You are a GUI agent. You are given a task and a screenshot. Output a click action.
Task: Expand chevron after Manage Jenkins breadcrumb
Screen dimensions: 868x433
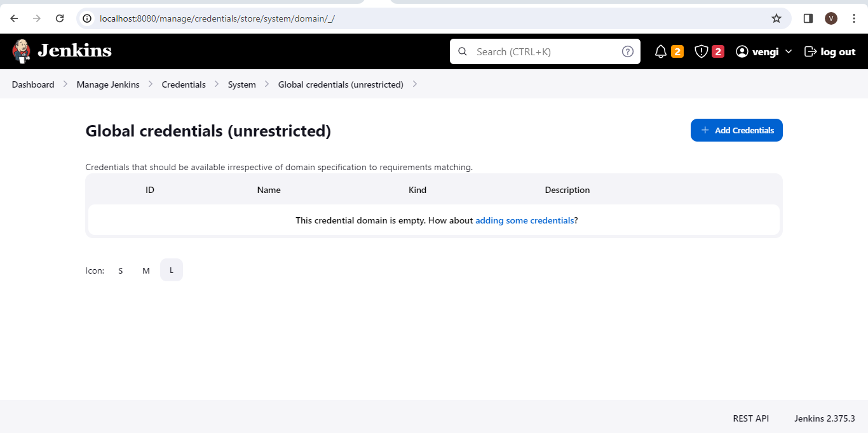point(151,84)
